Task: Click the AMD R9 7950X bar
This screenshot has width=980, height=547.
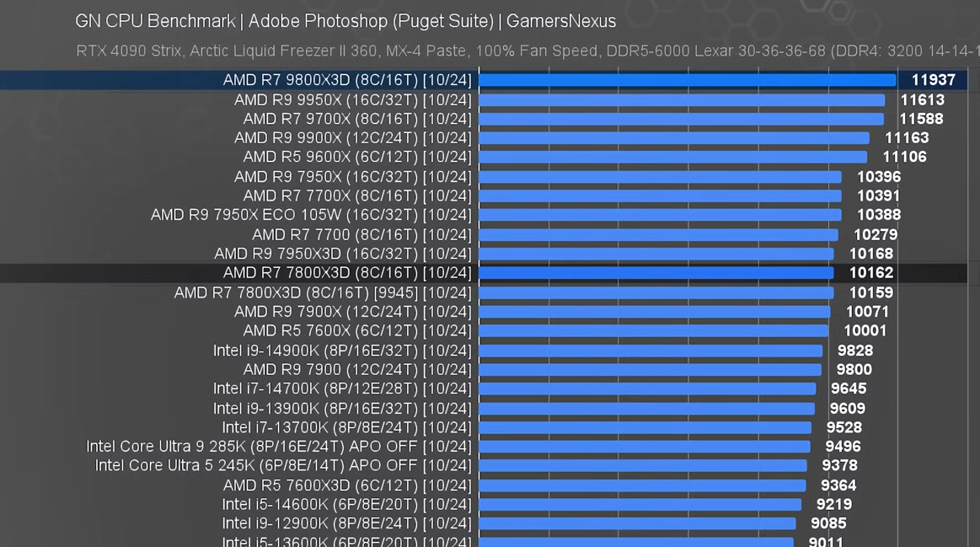Action: point(661,177)
